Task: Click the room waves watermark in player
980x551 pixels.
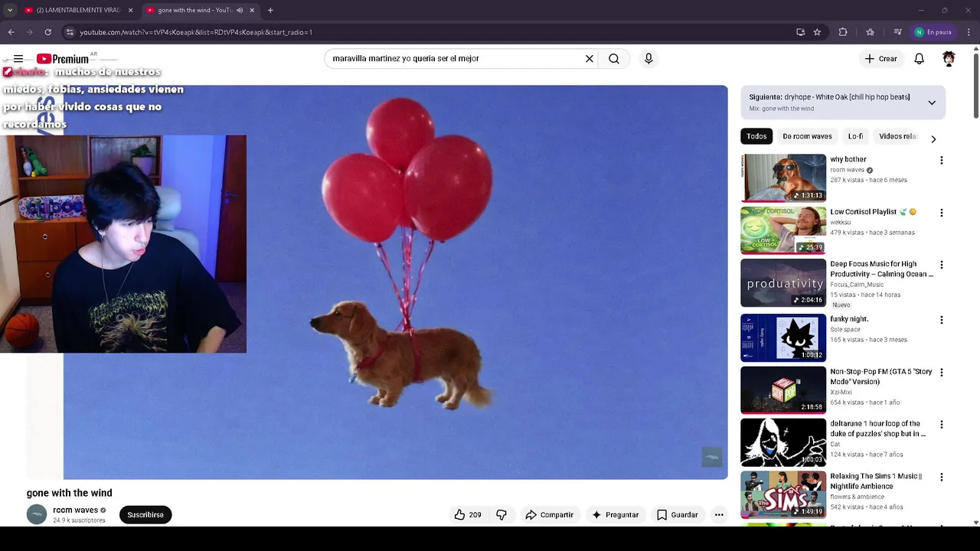Action: [x=712, y=457]
